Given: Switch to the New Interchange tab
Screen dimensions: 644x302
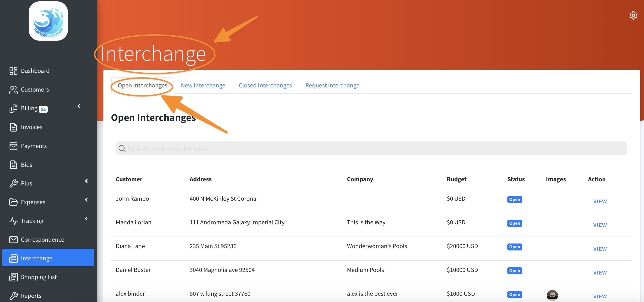Looking at the screenshot, I should tap(203, 86).
